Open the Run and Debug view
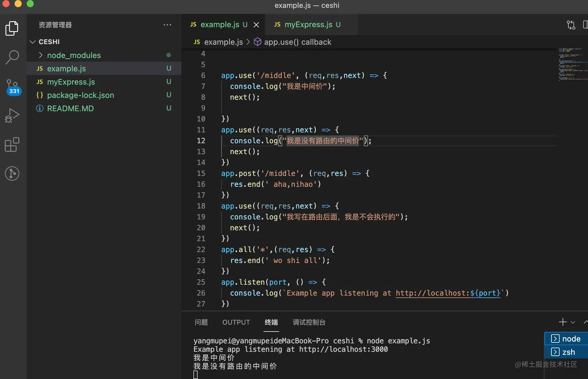Image resolution: width=588 pixels, height=379 pixels. 12,116
